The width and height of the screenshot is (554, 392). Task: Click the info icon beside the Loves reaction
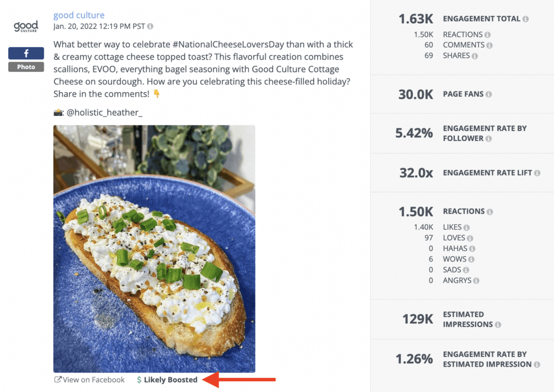pyautogui.click(x=471, y=237)
